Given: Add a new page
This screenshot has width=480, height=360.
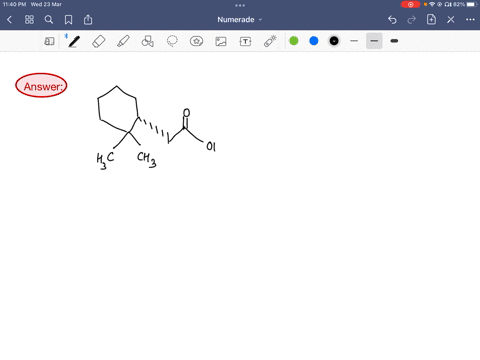Looking at the screenshot, I should coord(431,20).
